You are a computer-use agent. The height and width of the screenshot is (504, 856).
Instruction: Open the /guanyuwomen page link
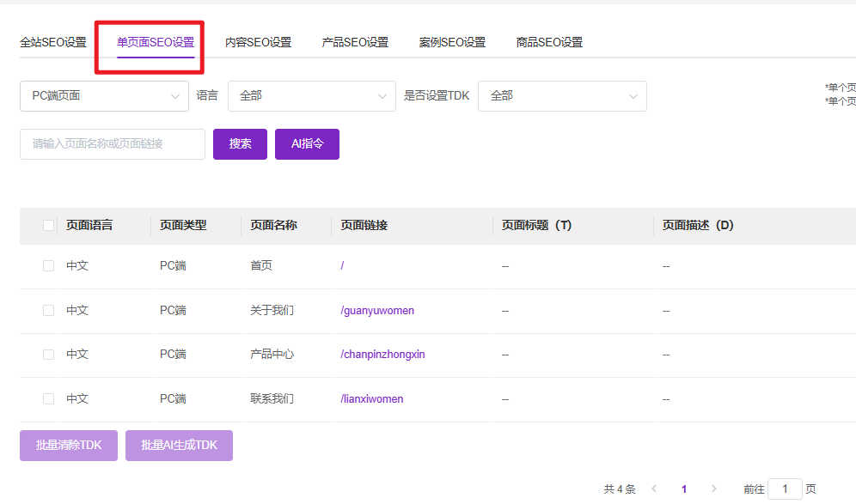tap(377, 311)
